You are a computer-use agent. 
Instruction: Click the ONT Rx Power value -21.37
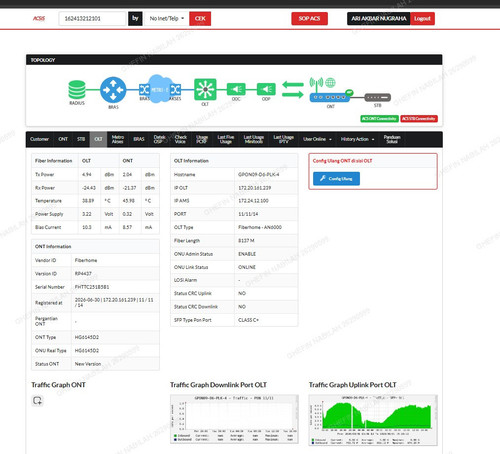[x=129, y=188]
